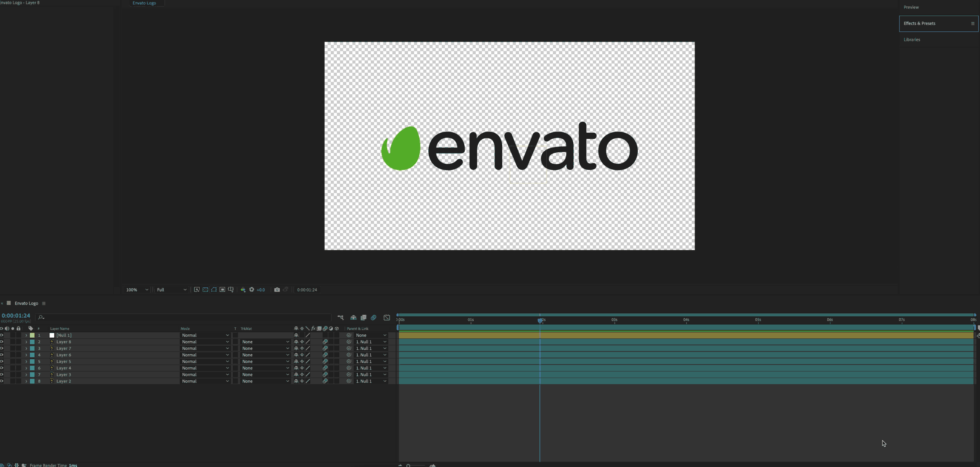This screenshot has width=980, height=467.
Task: Click the Take Snapshot camera icon
Action: tap(277, 290)
